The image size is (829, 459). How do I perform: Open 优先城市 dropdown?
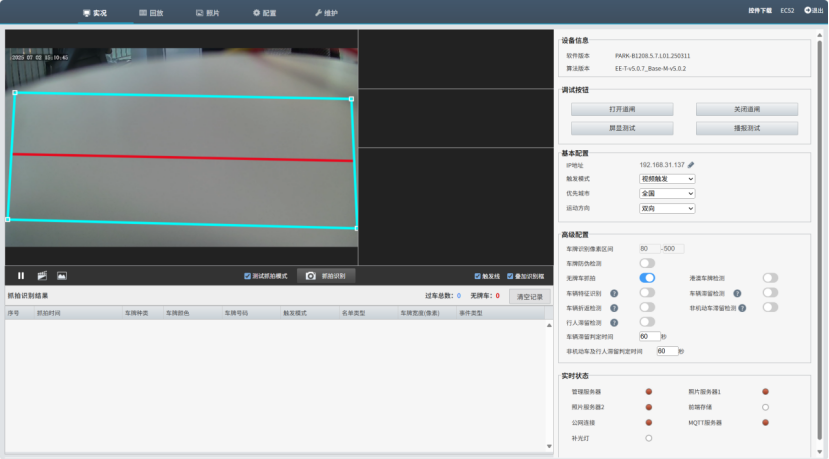pyautogui.click(x=667, y=194)
